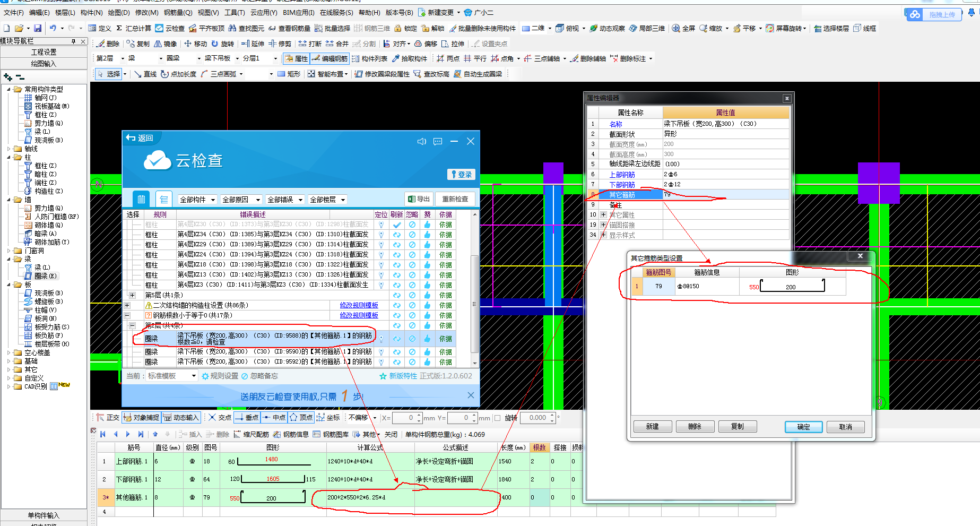980x526 pixels.
Task: Click 圈梁(E) in the navigation tree
Action: pyautogui.click(x=41, y=276)
